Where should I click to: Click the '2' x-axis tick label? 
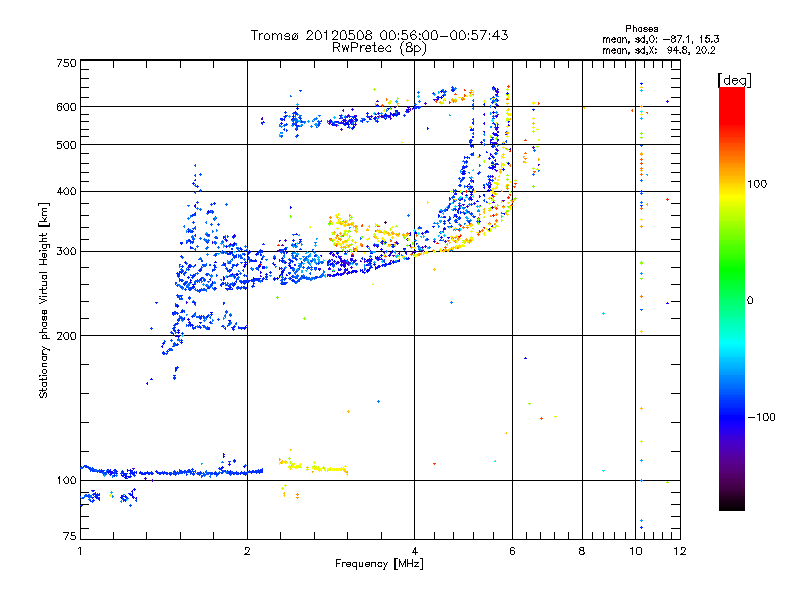point(247,551)
